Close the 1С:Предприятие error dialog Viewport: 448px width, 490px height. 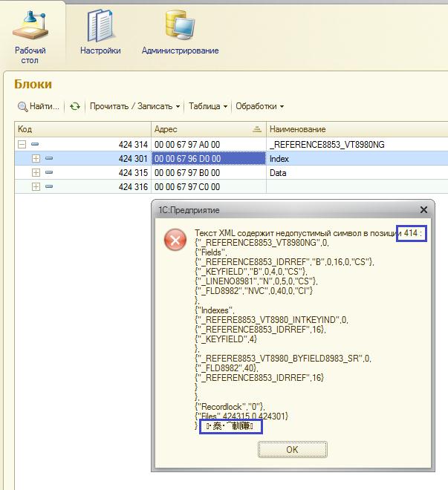click(x=424, y=210)
